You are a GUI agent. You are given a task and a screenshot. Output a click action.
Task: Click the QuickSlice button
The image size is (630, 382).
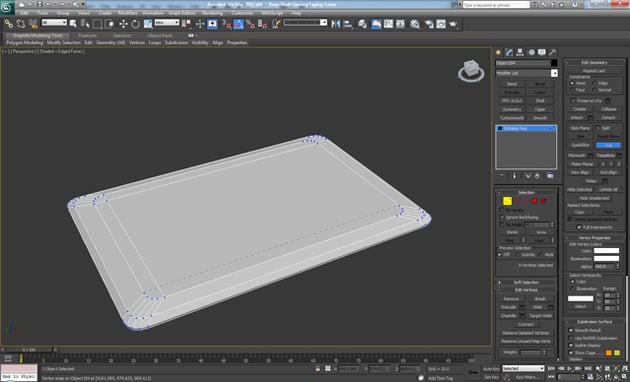(581, 145)
